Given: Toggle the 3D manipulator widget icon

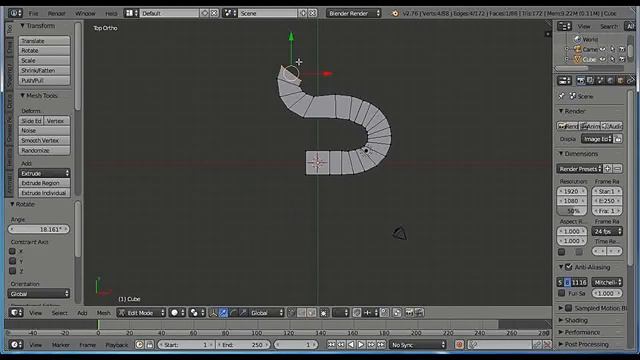Looking at the screenshot, I should point(213,313).
